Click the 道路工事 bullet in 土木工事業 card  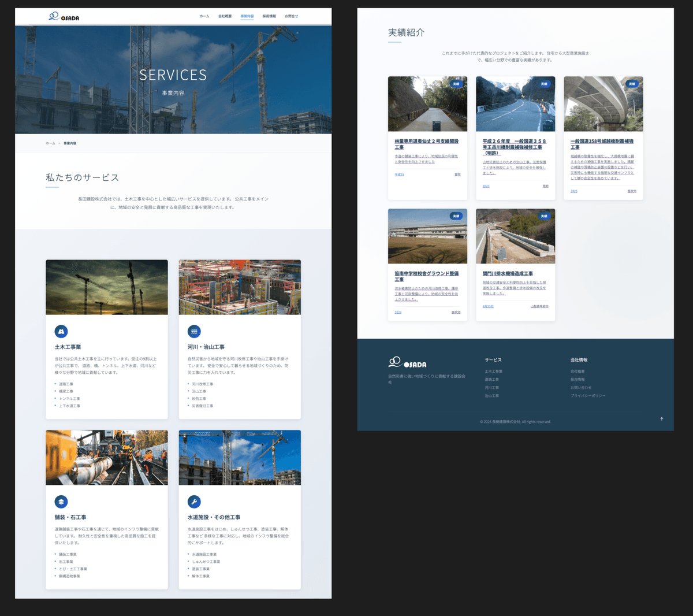(66, 384)
